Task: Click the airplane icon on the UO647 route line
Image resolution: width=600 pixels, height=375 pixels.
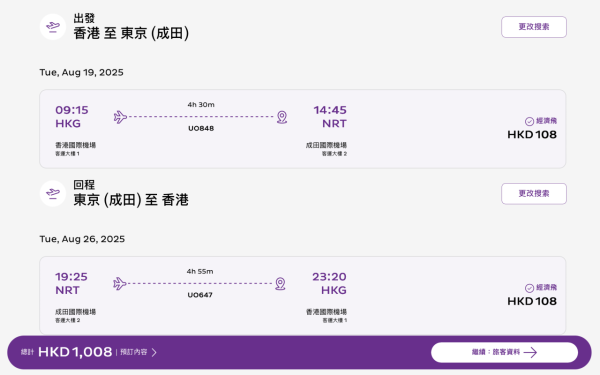Action: pyautogui.click(x=120, y=284)
